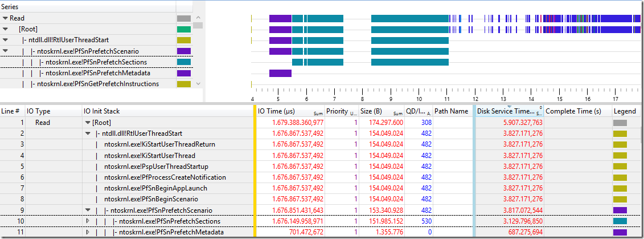
Task: Click the Legend column header
Action: point(625,111)
